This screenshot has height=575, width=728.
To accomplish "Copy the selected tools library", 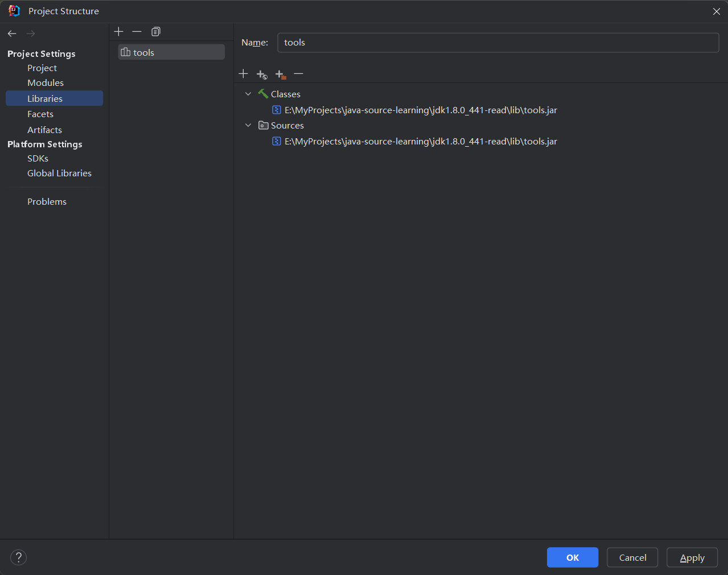I will click(x=156, y=32).
